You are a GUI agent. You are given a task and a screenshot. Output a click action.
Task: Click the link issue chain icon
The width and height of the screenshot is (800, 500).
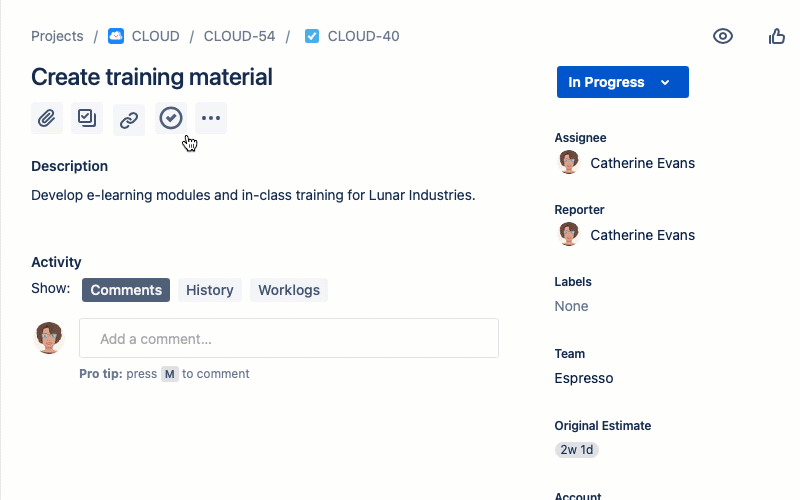pyautogui.click(x=129, y=120)
